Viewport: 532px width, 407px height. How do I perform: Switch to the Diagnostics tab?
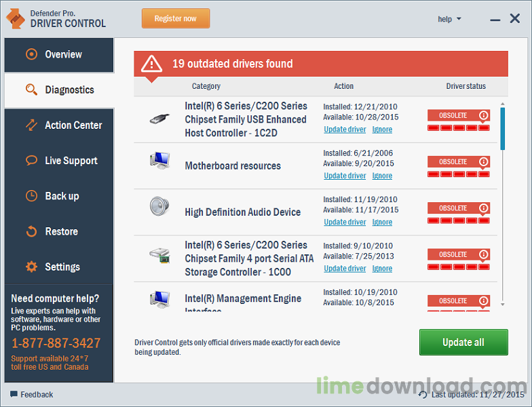point(59,90)
